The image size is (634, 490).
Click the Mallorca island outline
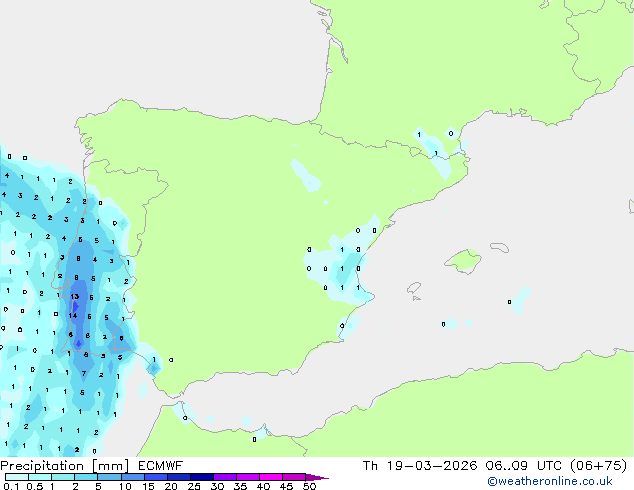click(x=463, y=261)
